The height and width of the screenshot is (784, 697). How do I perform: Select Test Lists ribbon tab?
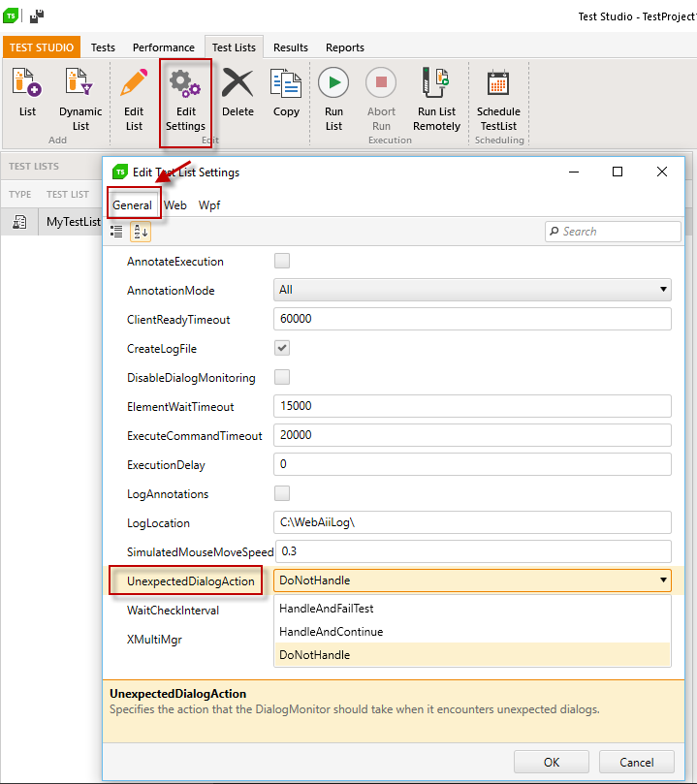(234, 47)
